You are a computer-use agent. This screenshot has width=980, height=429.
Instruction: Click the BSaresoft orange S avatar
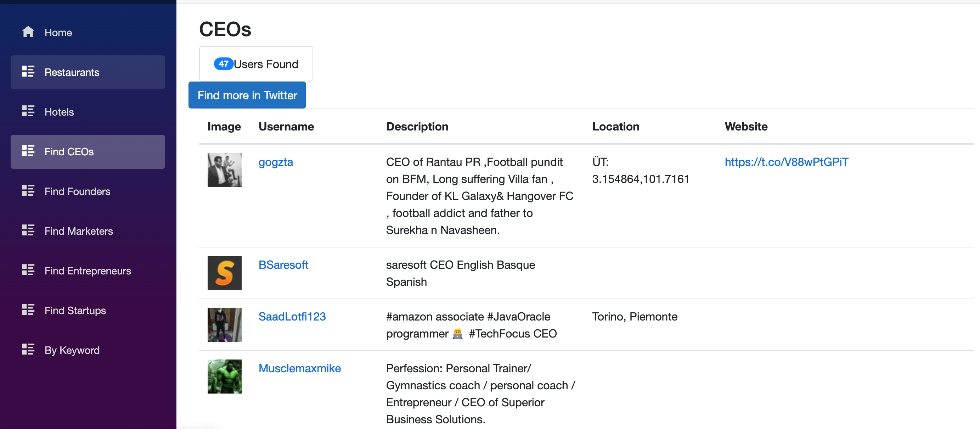[x=224, y=273]
